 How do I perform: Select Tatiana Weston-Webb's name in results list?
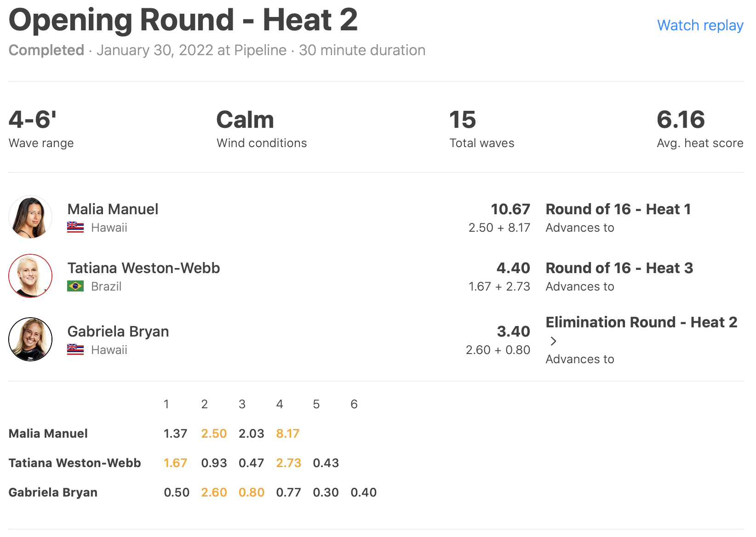[143, 268]
